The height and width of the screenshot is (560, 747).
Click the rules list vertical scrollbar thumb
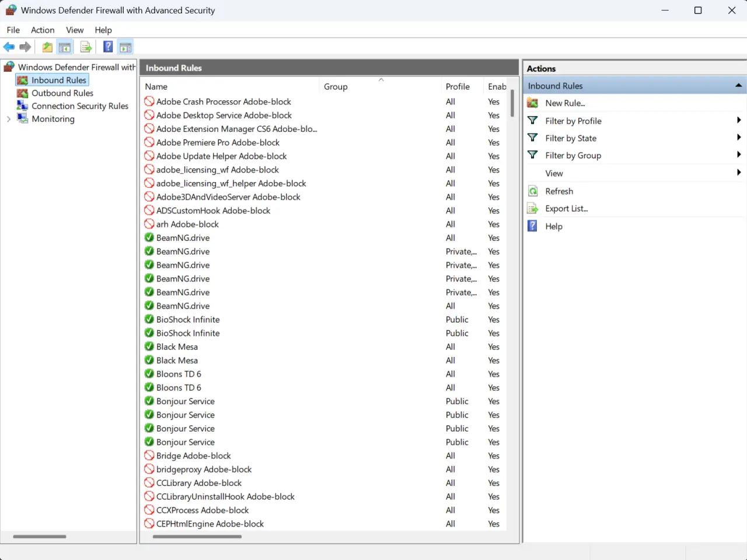(x=512, y=103)
